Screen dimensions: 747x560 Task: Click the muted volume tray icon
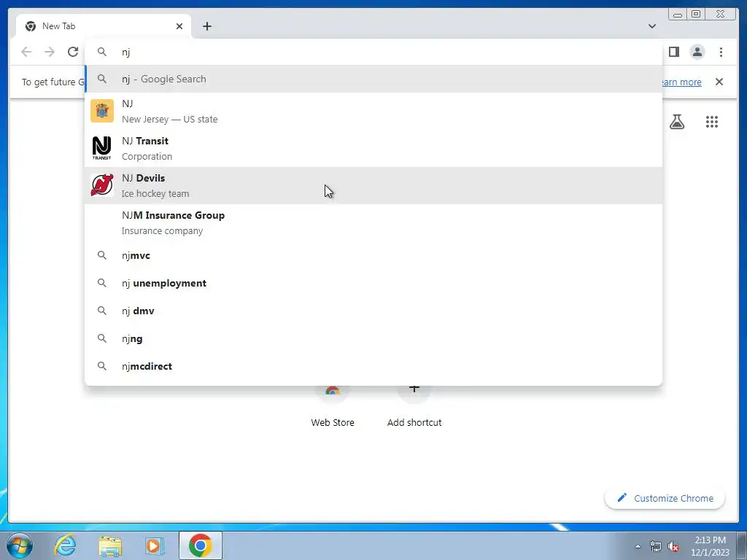coord(673,546)
